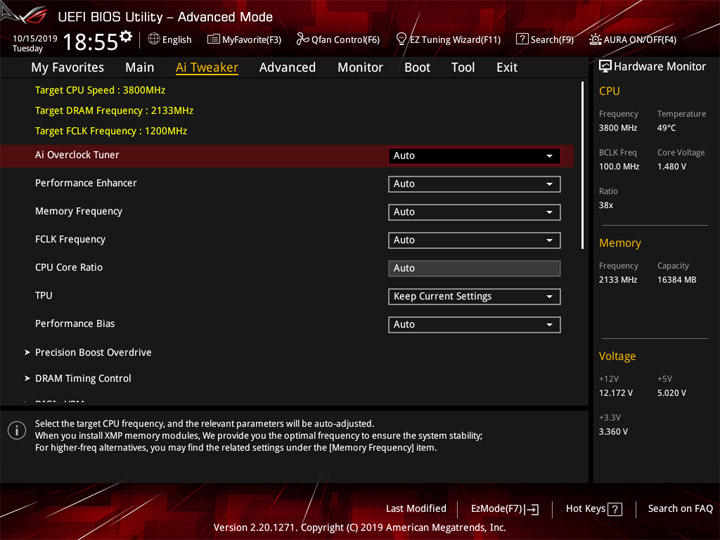Click memory Capacity value 16384 MB
720x540 pixels.
click(x=677, y=280)
